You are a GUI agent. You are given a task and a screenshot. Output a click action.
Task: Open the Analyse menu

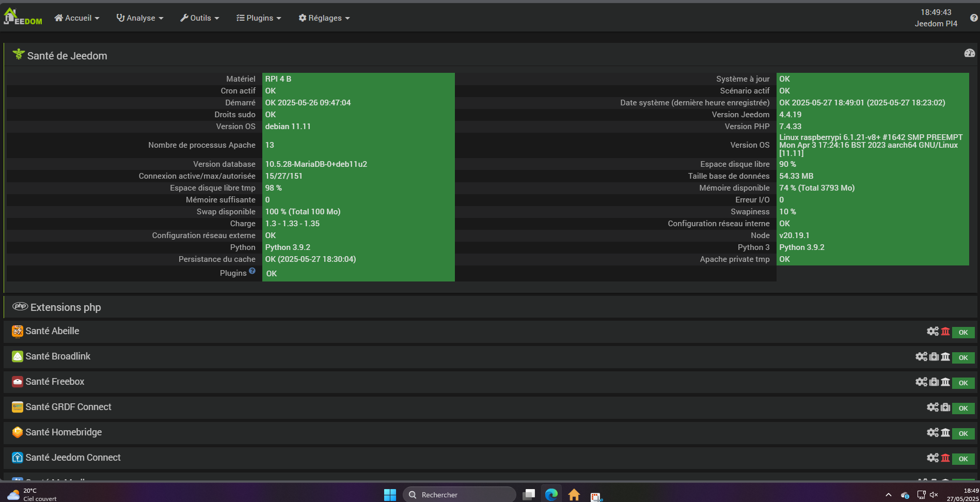coord(140,18)
